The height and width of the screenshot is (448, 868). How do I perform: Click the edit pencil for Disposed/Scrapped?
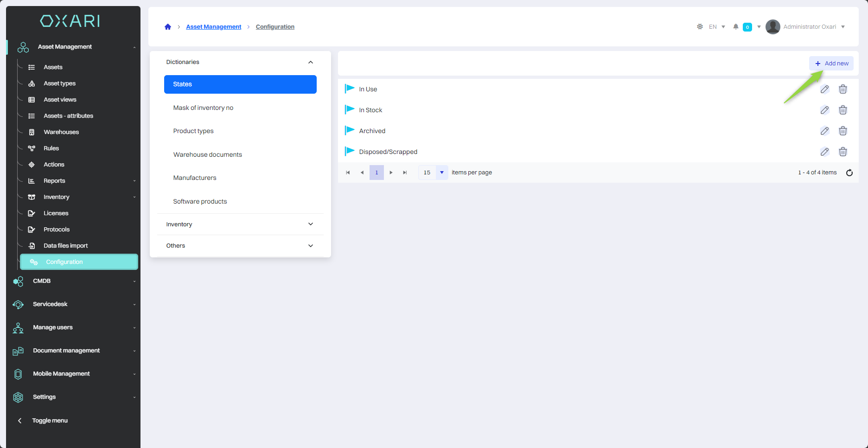coord(824,152)
